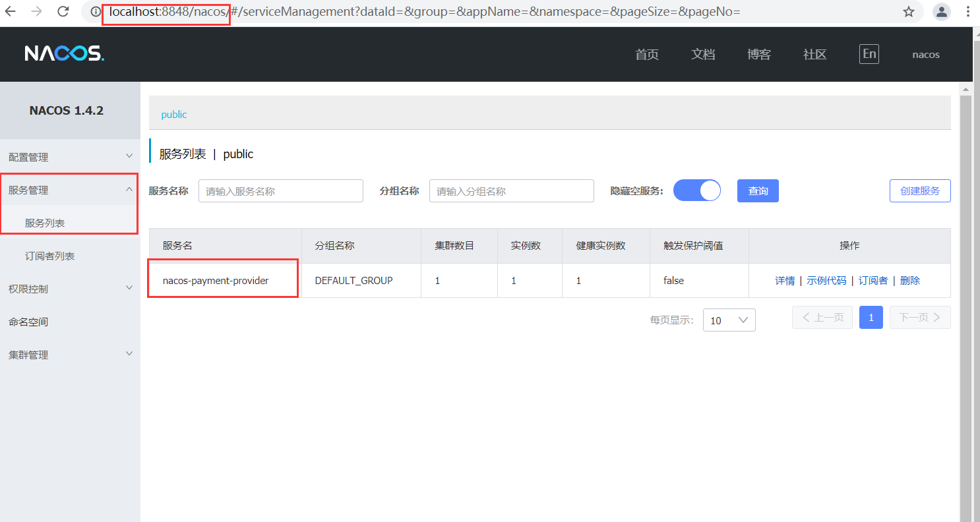This screenshot has width=980, height=522.
Task: Select page 1 in pagination
Action: [871, 317]
